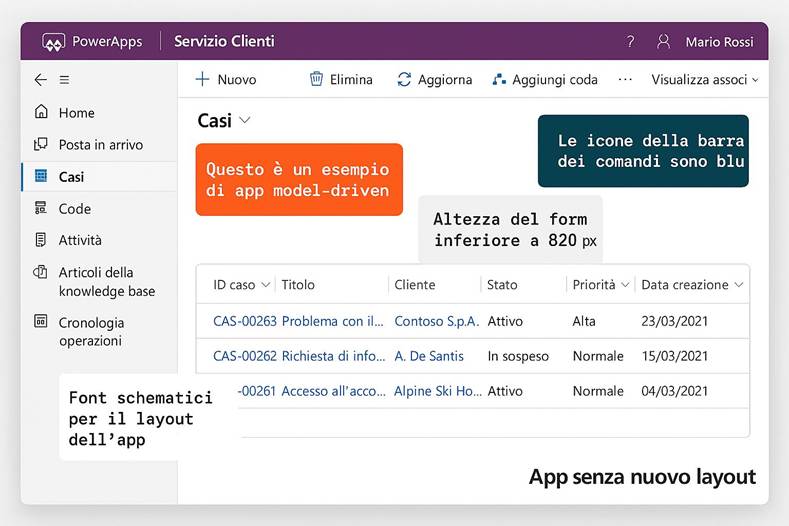Image resolution: width=789 pixels, height=526 pixels.
Task: Click the Casi grid icon
Action: (41, 176)
